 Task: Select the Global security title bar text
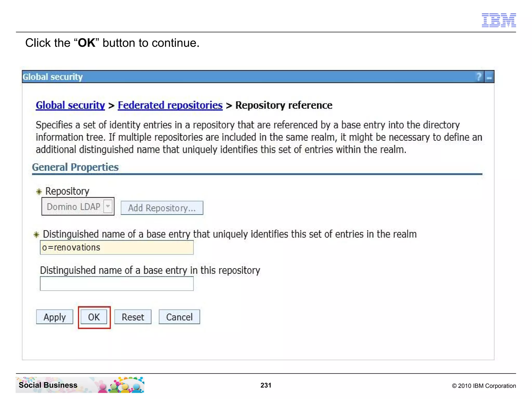(53, 77)
